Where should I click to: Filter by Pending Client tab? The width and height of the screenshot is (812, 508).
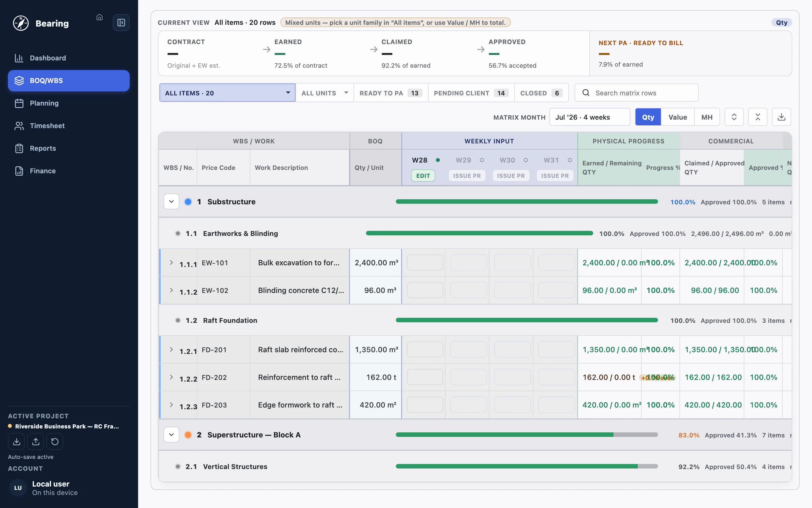[x=471, y=93]
